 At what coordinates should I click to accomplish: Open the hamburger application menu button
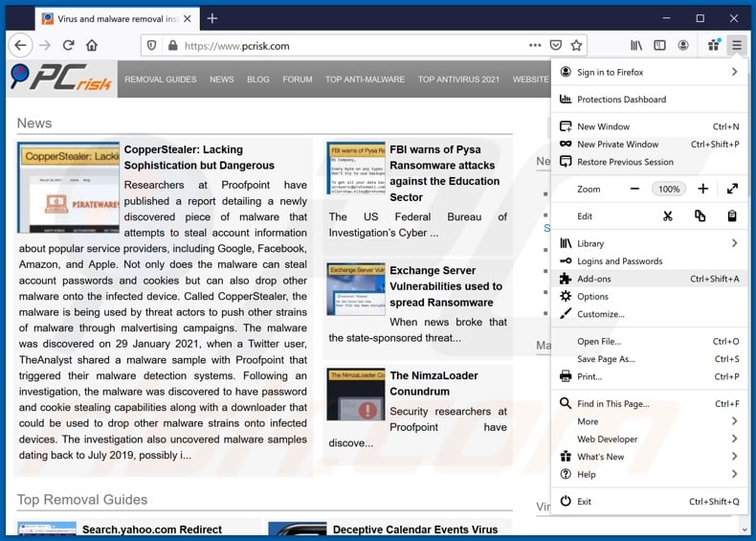pyautogui.click(x=736, y=45)
